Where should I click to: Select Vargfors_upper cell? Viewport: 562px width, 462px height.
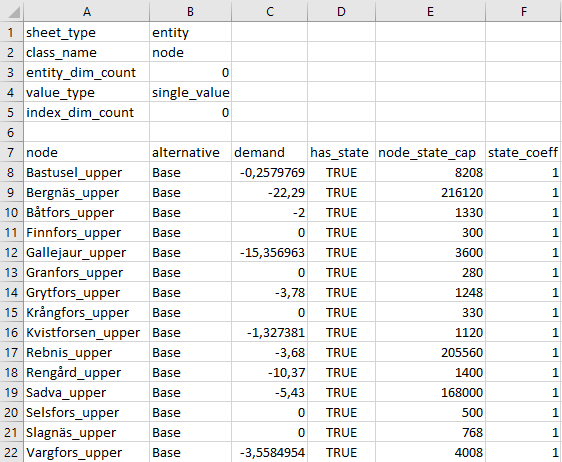click(87, 452)
